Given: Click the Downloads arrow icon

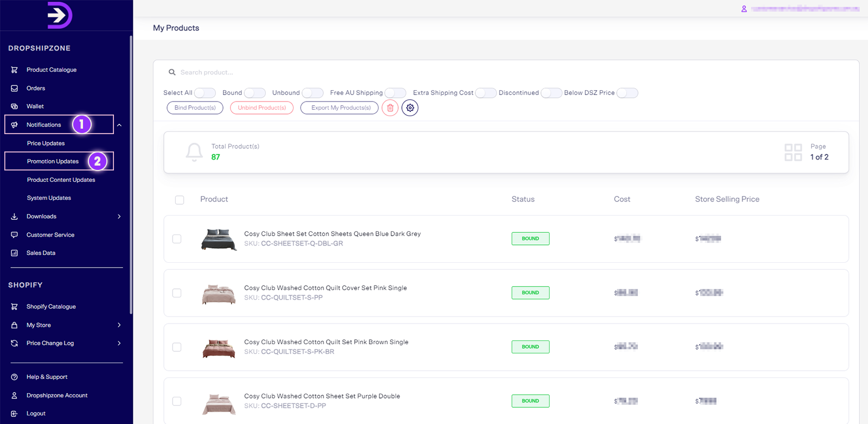Looking at the screenshot, I should 15,217.
